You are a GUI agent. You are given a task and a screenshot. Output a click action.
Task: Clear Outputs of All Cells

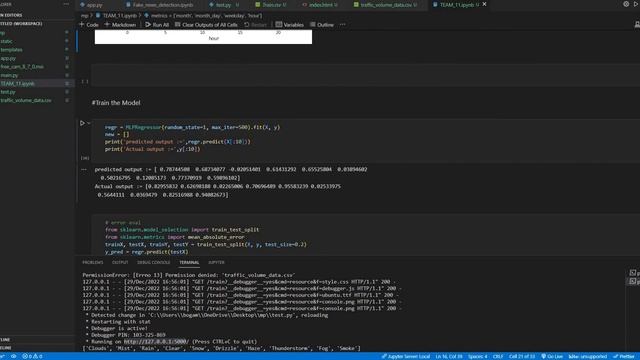coord(206,25)
